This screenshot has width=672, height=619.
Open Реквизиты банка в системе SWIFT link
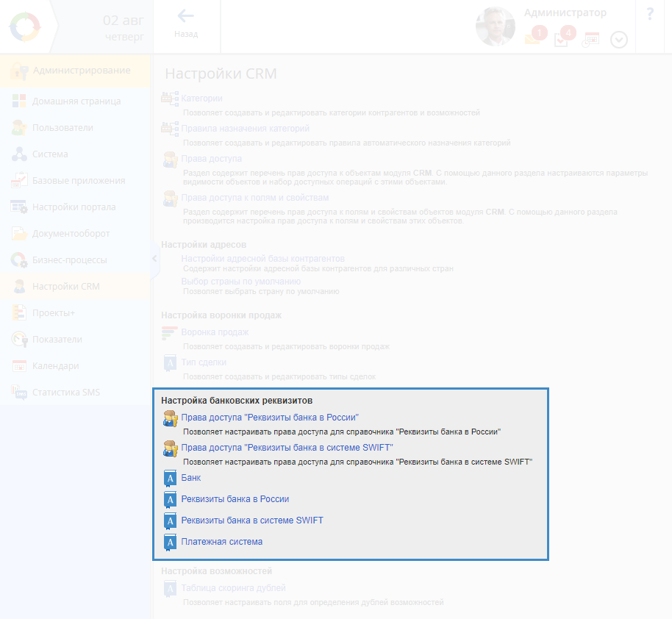click(x=252, y=520)
